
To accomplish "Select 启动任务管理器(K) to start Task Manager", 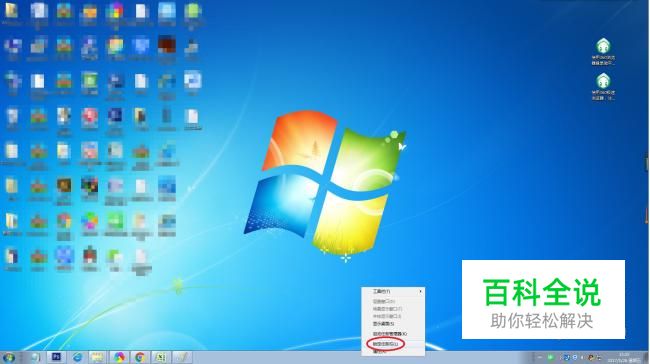I will point(393,334).
